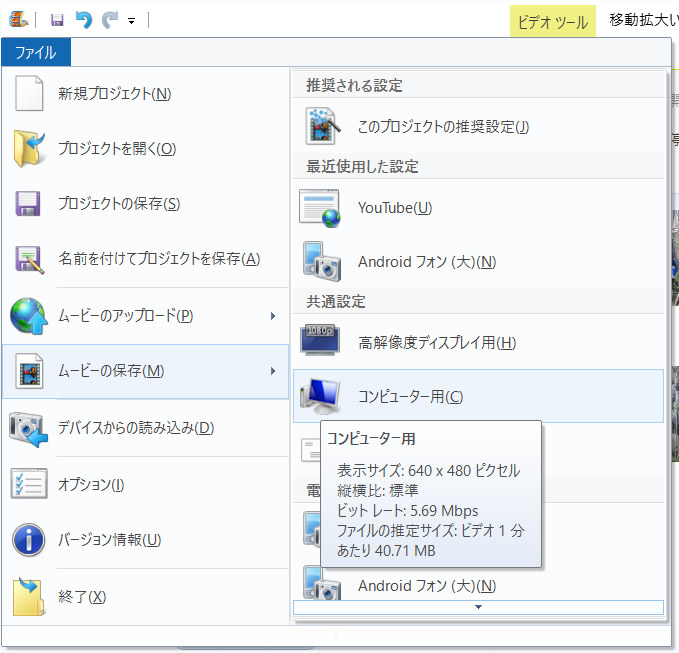Expand the ムービーの保存 submenu arrow

coord(273,372)
